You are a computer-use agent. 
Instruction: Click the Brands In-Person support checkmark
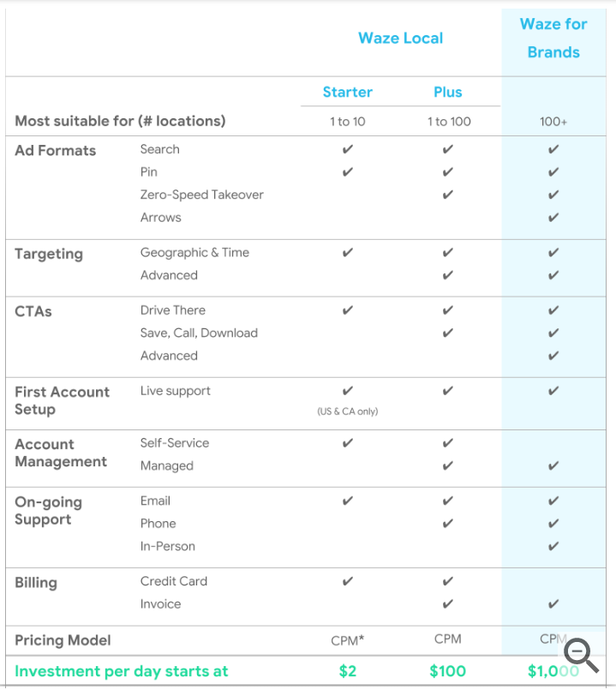coord(553,546)
